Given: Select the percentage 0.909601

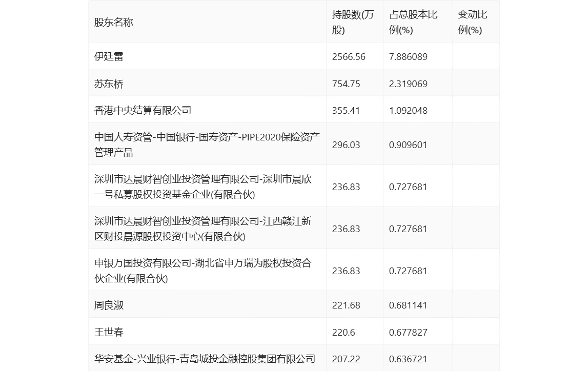Looking at the screenshot, I should tap(409, 145).
